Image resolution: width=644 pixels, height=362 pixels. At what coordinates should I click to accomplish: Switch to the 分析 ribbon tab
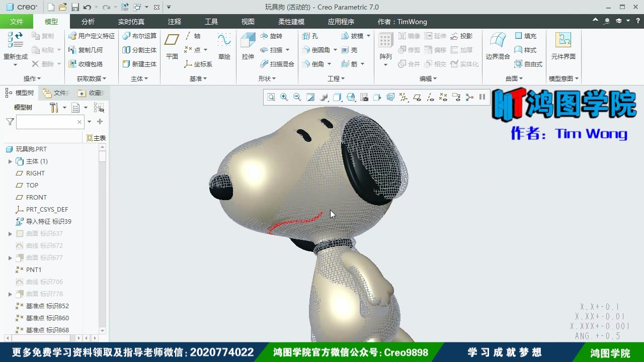click(x=88, y=21)
